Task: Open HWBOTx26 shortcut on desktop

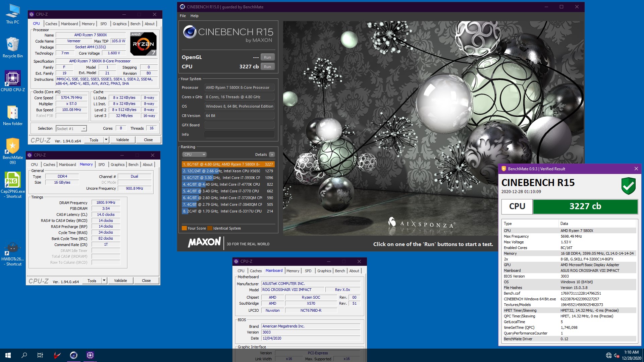Action: pos(13,254)
